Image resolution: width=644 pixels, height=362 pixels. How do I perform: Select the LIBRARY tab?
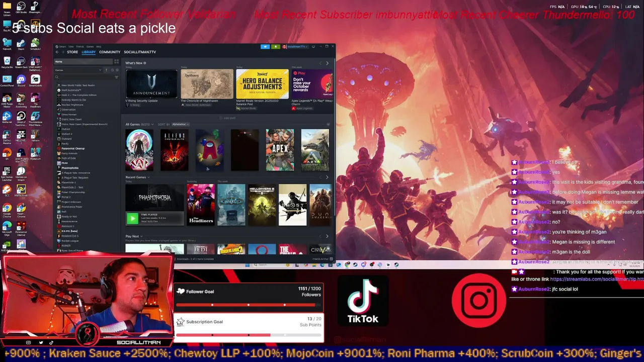tap(89, 52)
